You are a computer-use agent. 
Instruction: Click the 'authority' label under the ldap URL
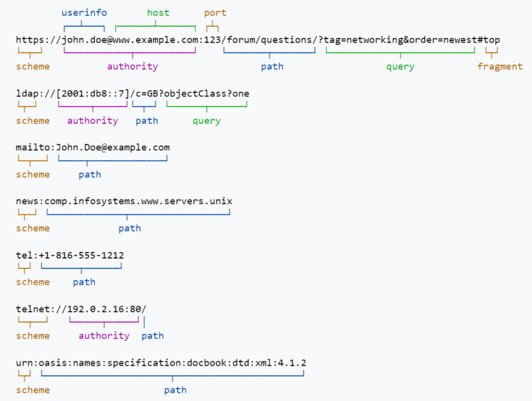pyautogui.click(x=93, y=121)
